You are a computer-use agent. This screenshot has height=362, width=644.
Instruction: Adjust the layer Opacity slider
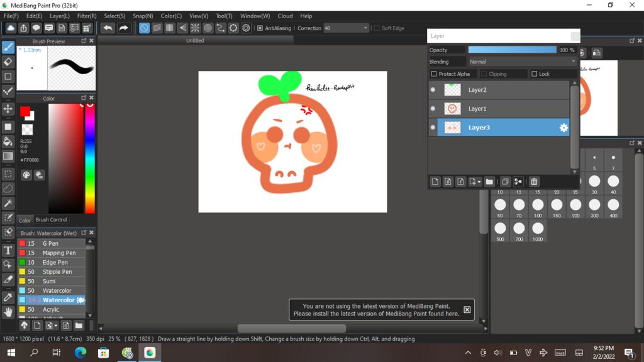pyautogui.click(x=512, y=50)
